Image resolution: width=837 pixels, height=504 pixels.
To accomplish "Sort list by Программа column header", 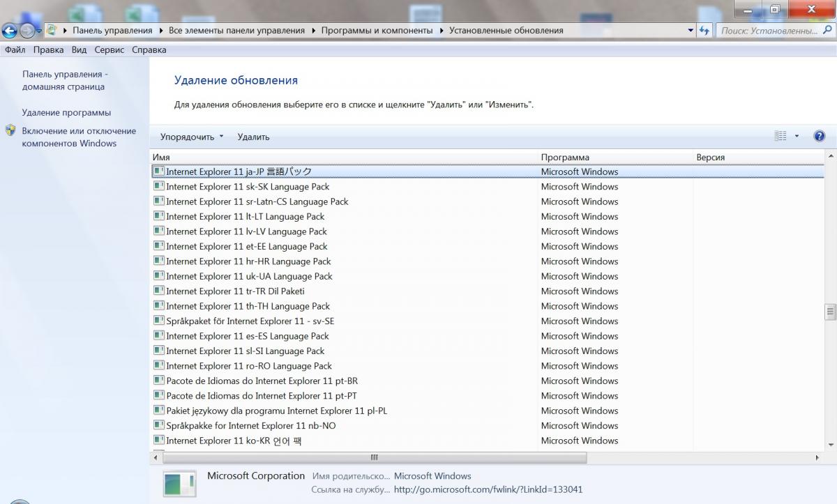I will pos(565,158).
